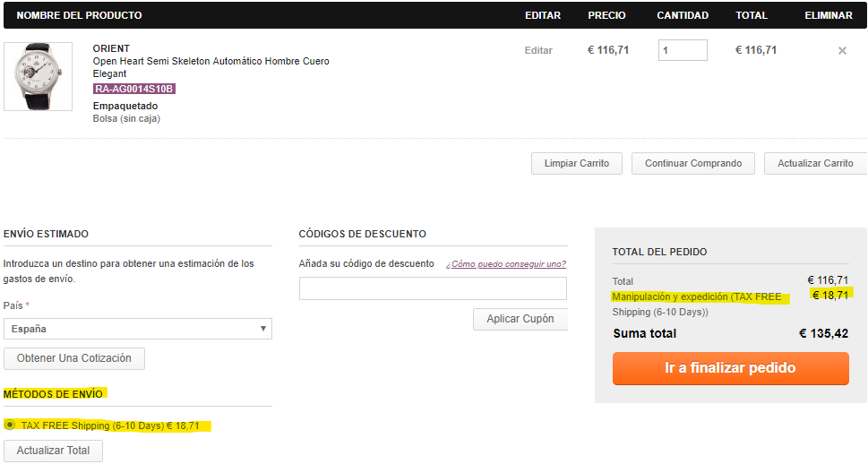868x464 pixels.
Task: Open the País dropdown showing España
Action: click(138, 329)
